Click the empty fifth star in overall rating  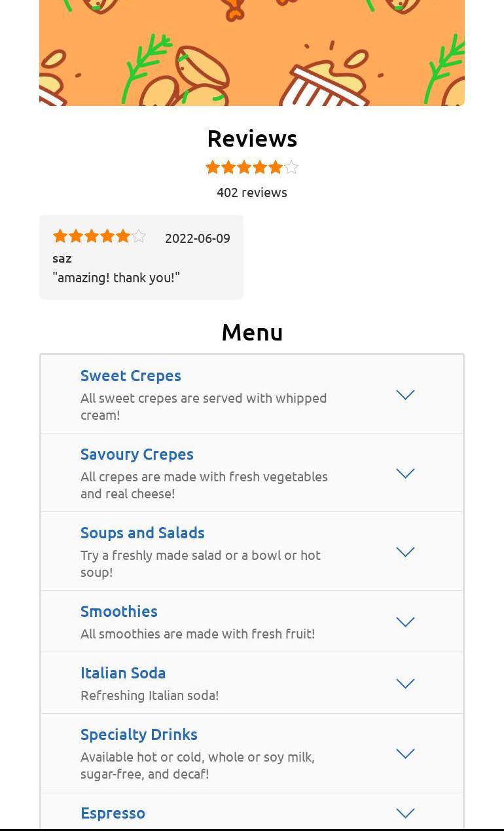[291, 167]
